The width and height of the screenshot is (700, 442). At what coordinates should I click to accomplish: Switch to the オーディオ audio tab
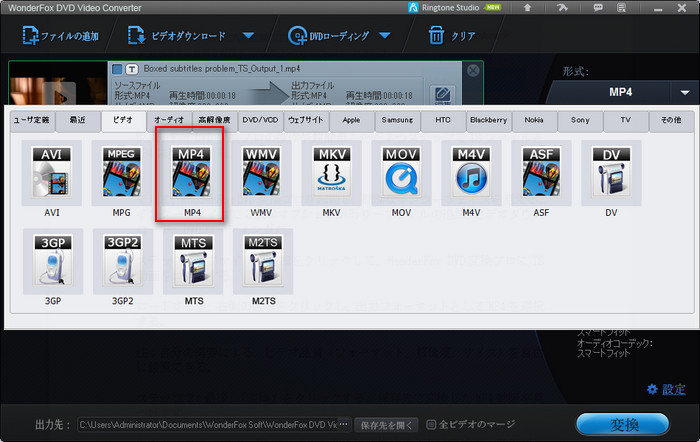(x=169, y=121)
